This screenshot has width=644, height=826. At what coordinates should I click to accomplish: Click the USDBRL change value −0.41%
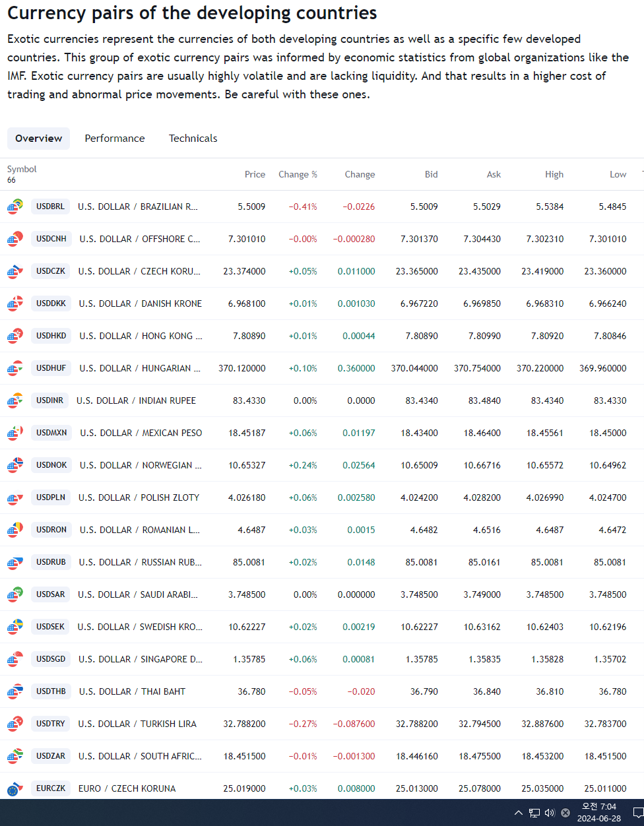coord(303,206)
